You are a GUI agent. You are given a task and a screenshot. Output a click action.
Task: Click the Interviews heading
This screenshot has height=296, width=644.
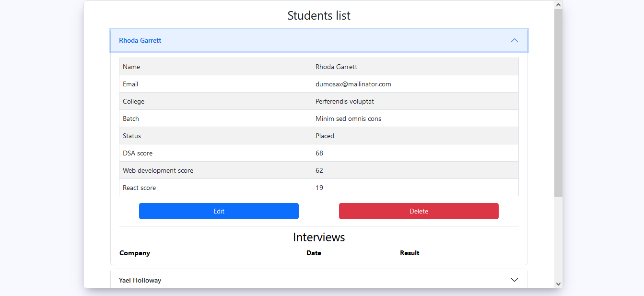(319, 237)
